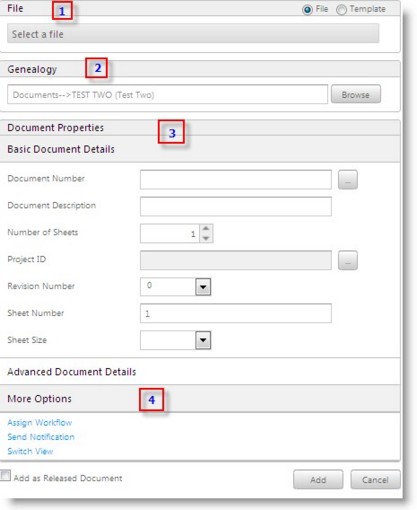Decrease Number of Sheets with down arrow
Screen dimensions: 417x510
point(206,238)
